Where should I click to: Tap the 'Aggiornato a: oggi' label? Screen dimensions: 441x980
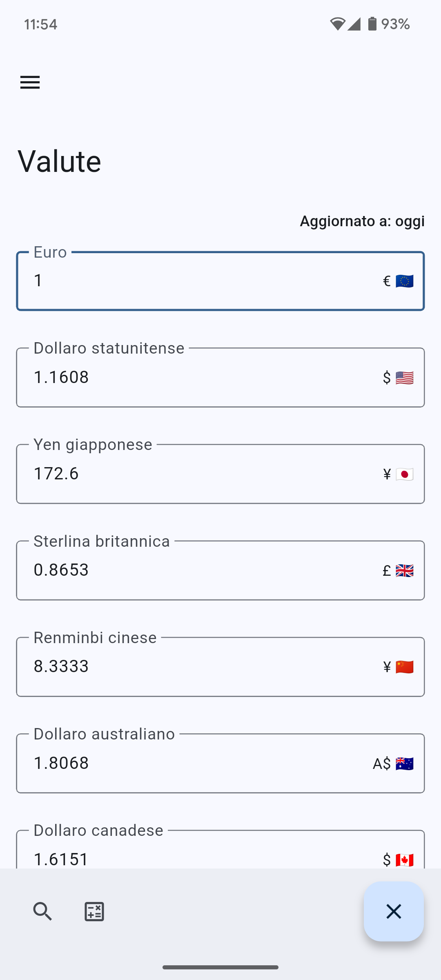click(x=362, y=221)
